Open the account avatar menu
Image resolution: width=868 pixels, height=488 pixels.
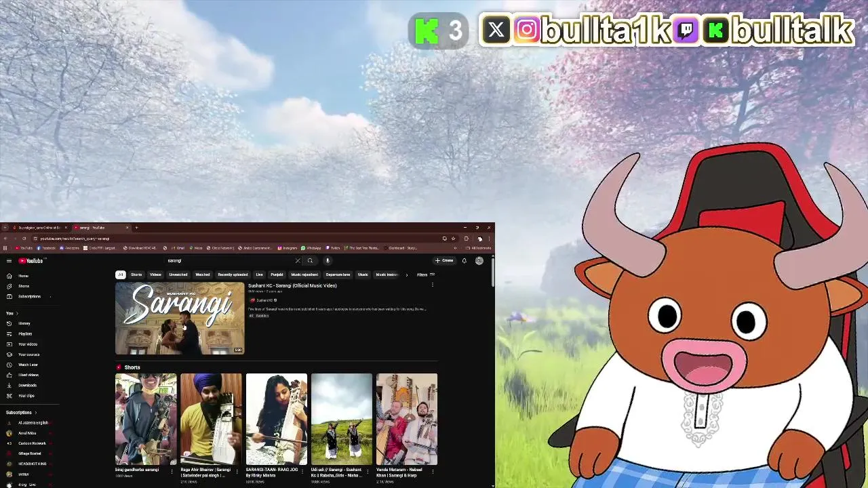point(479,261)
